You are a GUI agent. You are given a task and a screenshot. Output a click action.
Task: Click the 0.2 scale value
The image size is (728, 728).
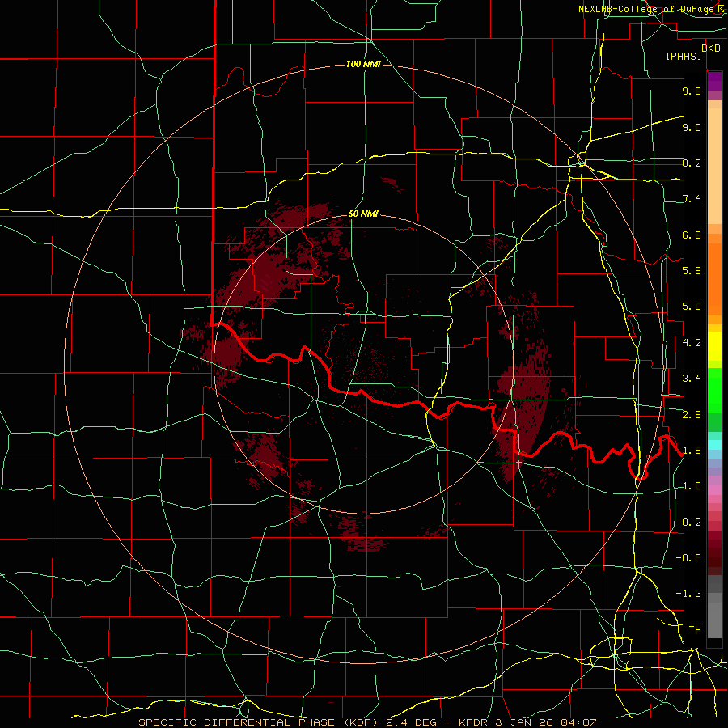pos(692,523)
